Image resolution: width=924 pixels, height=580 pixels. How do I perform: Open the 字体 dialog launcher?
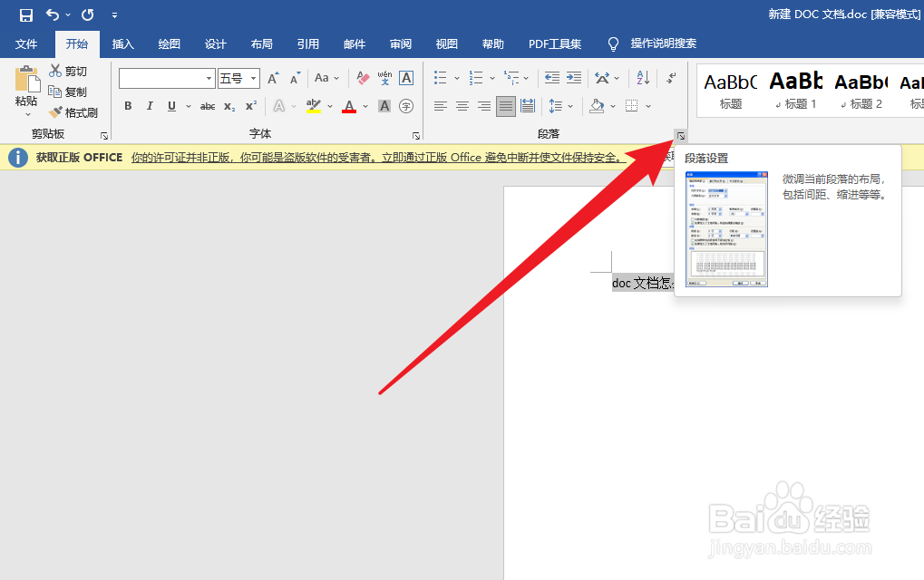pyautogui.click(x=416, y=136)
